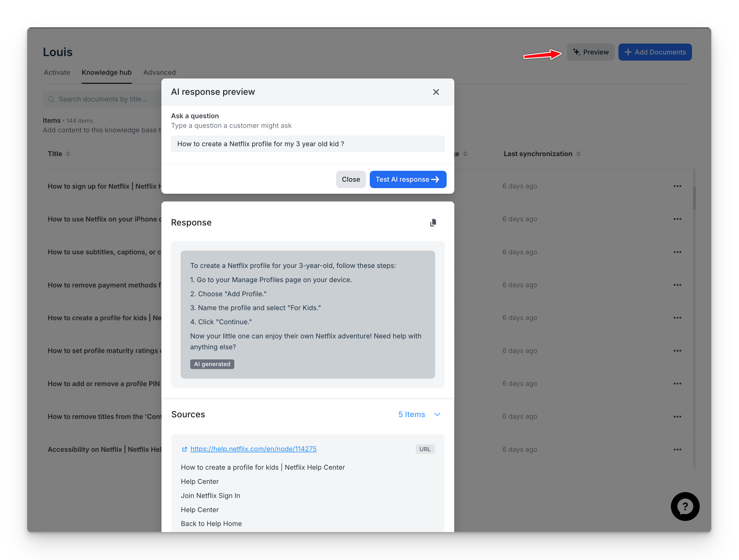Click the search magnifier icon in documents search
The height and width of the screenshot is (560, 739).
click(51, 99)
